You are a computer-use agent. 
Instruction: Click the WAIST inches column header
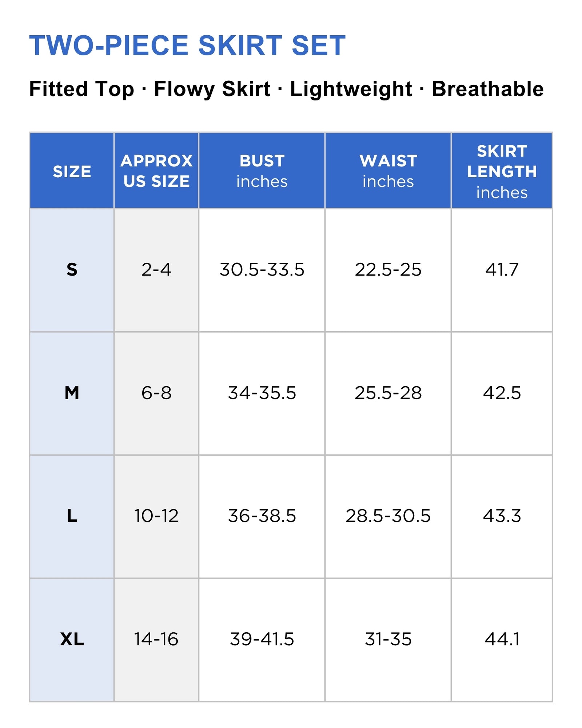point(388,171)
